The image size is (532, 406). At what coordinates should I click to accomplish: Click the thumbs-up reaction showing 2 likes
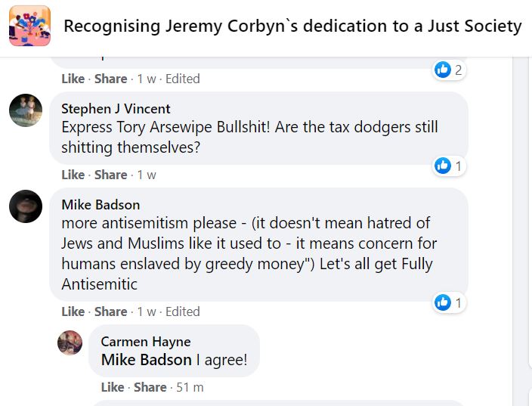coord(444,70)
